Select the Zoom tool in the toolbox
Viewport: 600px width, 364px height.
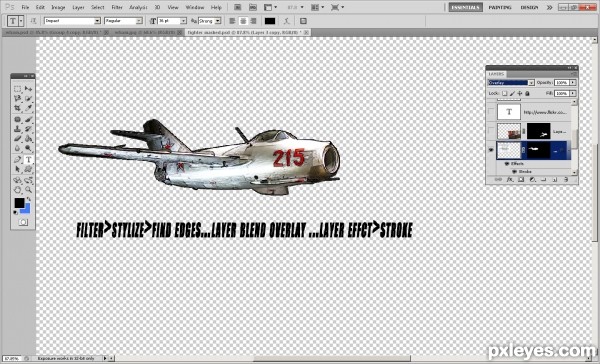coord(29,189)
